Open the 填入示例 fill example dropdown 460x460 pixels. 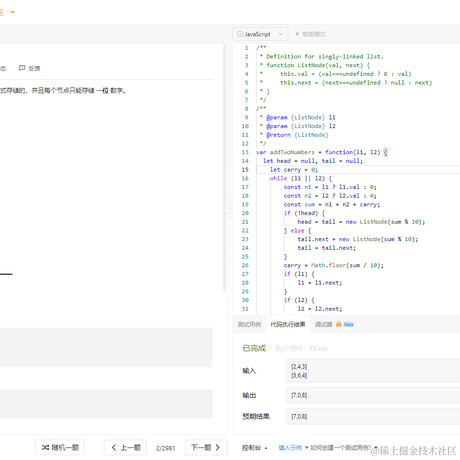[293, 448]
